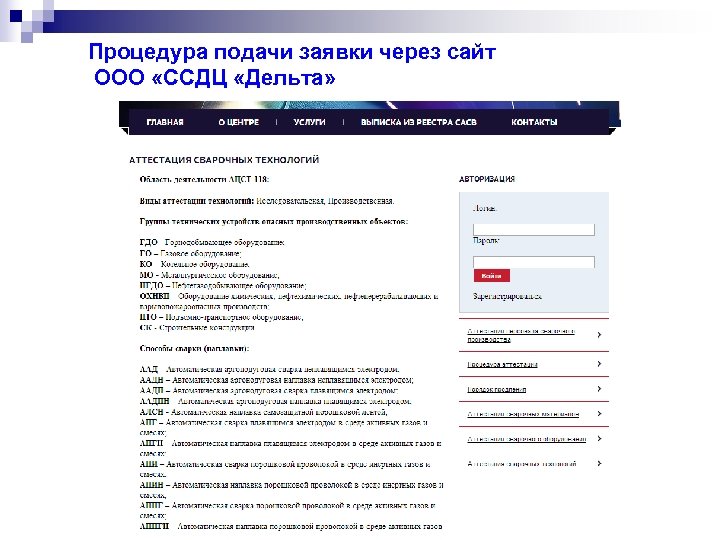Click the Логин input field

click(x=534, y=230)
